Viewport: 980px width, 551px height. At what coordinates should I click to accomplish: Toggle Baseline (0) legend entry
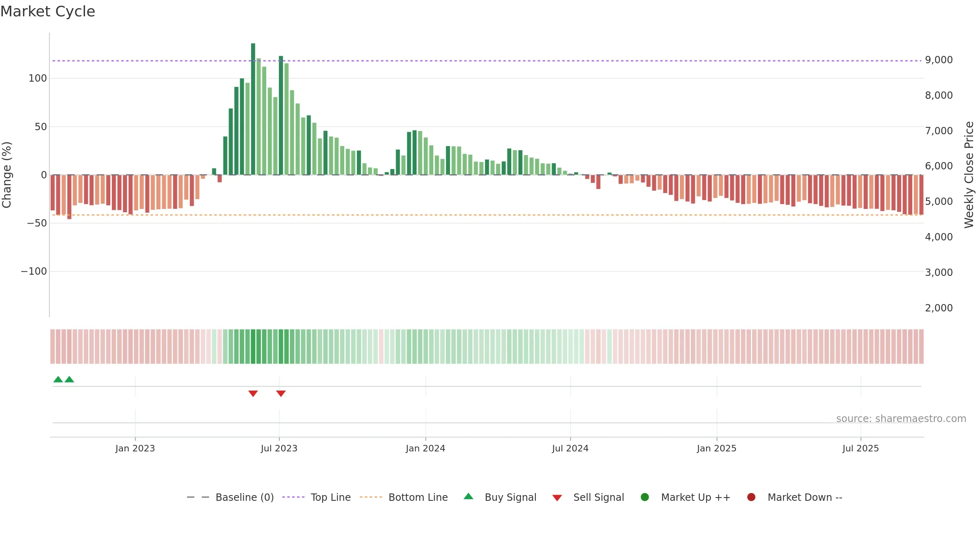[x=230, y=497]
